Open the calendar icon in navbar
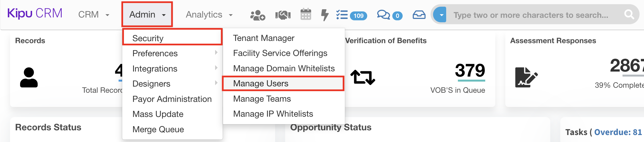 pos(306,14)
